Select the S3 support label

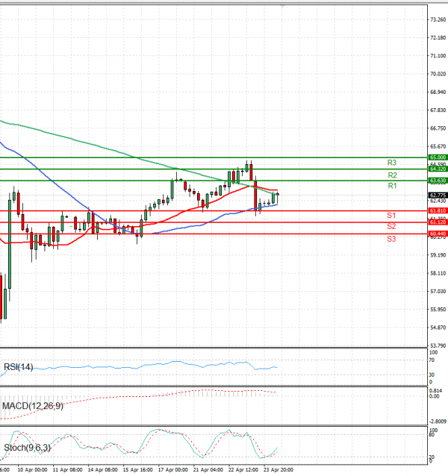pyautogui.click(x=391, y=239)
